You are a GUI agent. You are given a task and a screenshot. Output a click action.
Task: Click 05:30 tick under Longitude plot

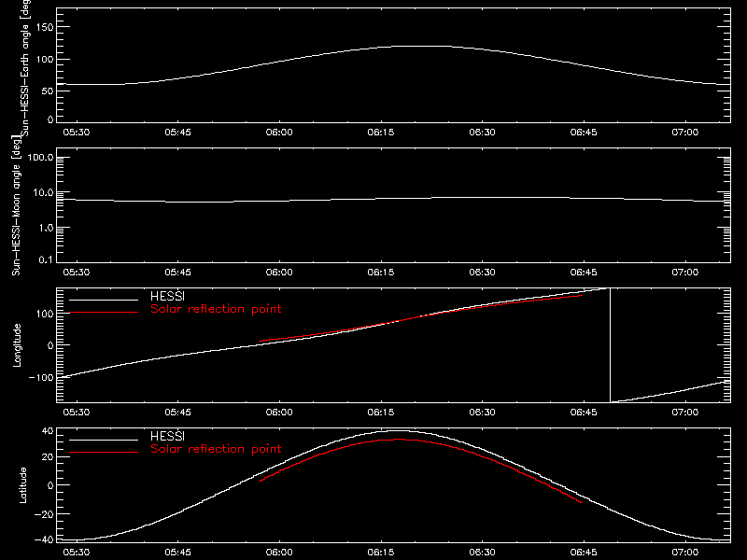(77, 413)
